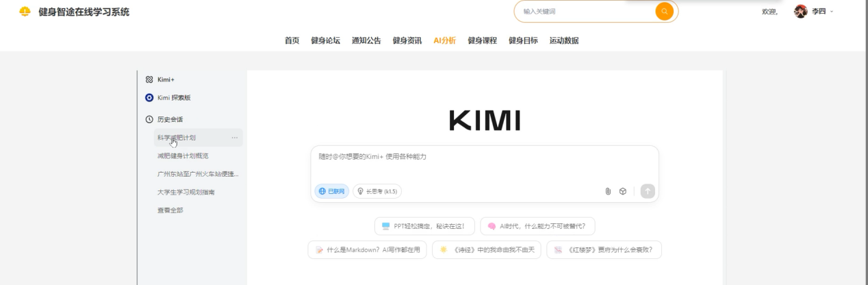Go to the 首页 menu item
The width and height of the screenshot is (868, 285).
click(292, 40)
